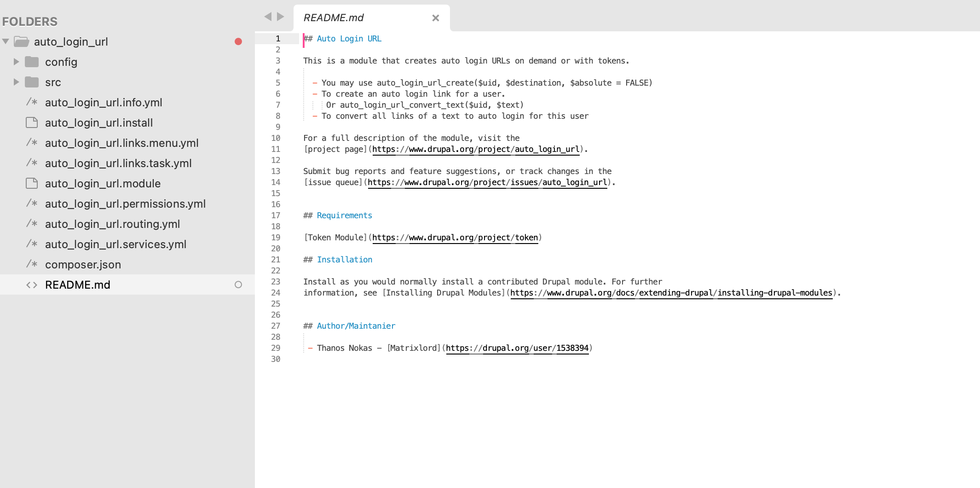Expand the src folder
Viewport: 980px width, 488px height.
point(16,82)
